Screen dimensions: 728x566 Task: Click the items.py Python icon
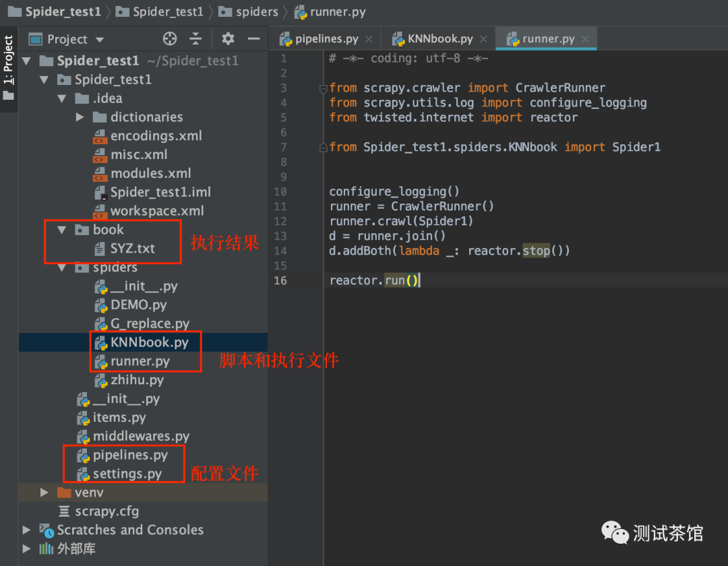83,418
